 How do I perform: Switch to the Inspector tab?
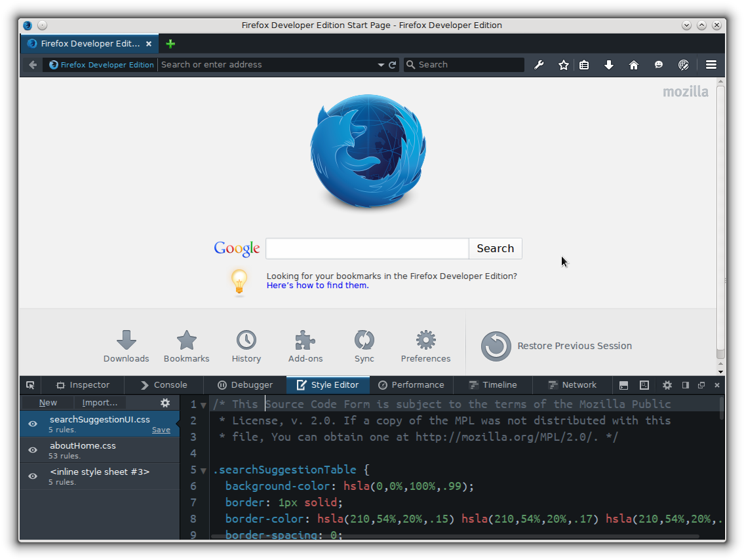coord(83,385)
